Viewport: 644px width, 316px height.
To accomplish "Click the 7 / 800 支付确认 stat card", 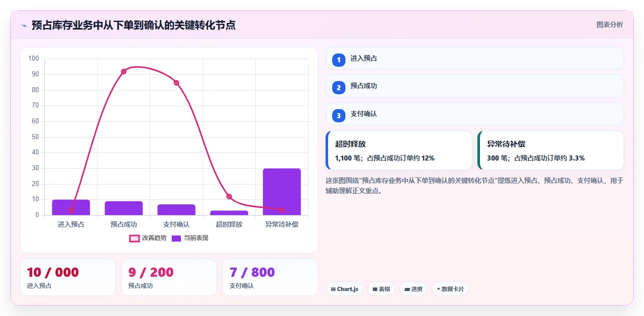I will (x=270, y=277).
